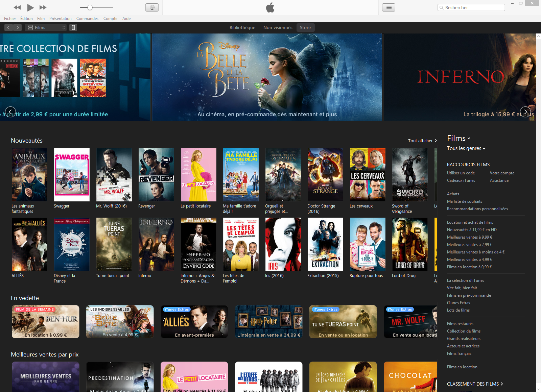Go forward with the right arrow button
541x392 pixels.
tap(18, 28)
